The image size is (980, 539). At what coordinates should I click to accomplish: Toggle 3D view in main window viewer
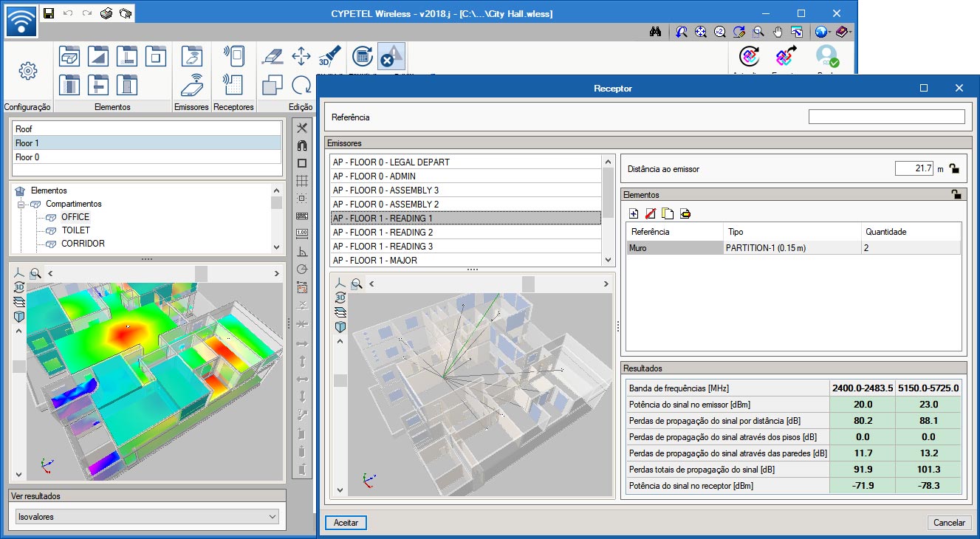tap(19, 287)
